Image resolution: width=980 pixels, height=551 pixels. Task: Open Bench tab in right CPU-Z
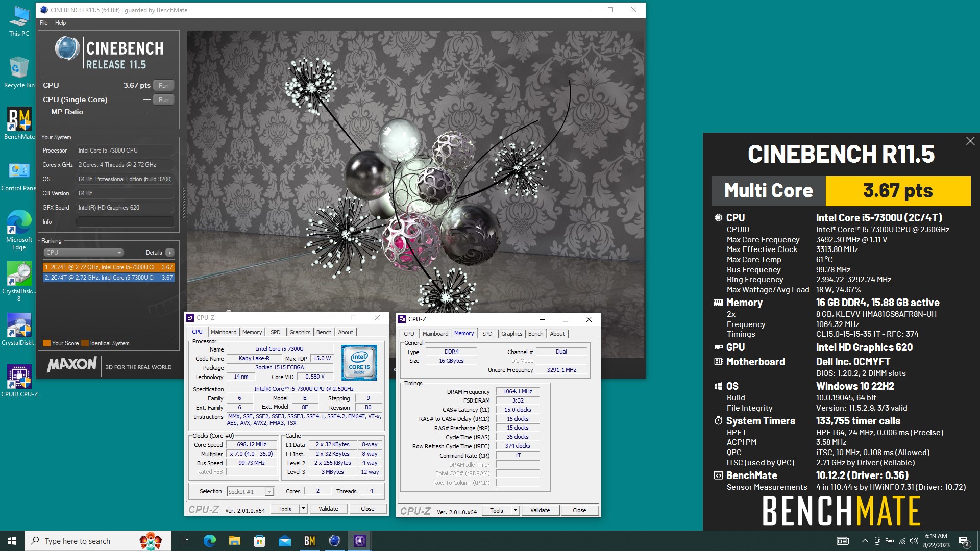click(536, 334)
